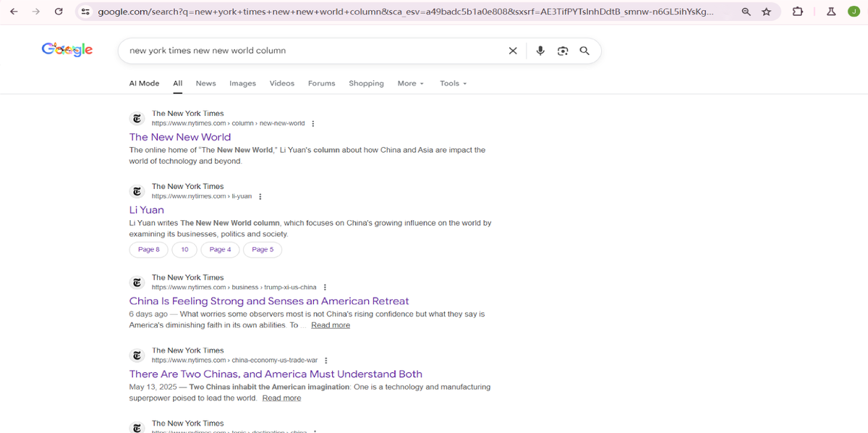Click NYT favicon beside Li Yuan result
The image size is (868, 433).
[x=136, y=191]
